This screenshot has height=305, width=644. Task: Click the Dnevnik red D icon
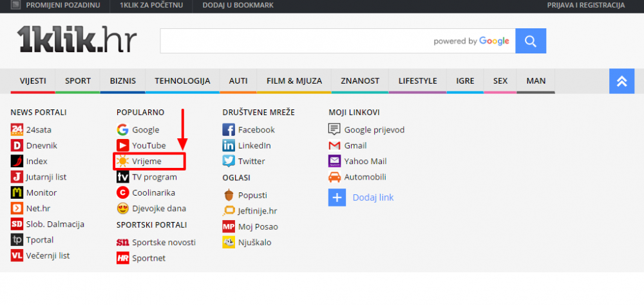point(17,145)
